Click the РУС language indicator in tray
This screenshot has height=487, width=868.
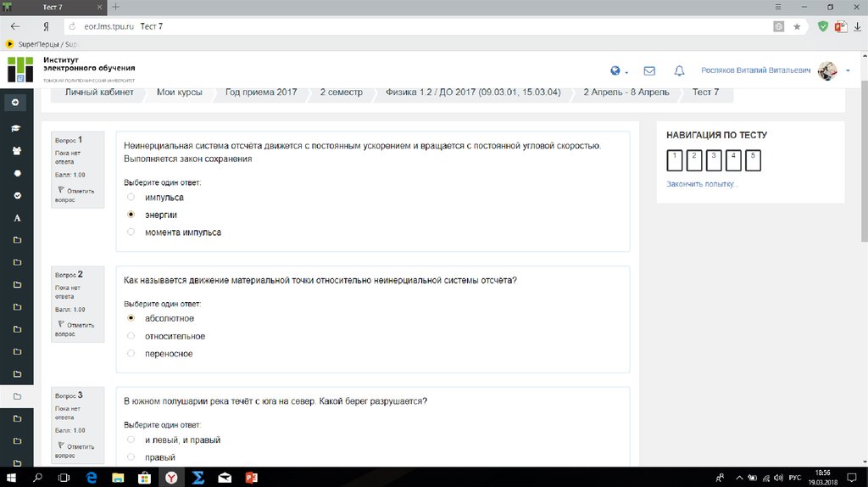tap(795, 478)
